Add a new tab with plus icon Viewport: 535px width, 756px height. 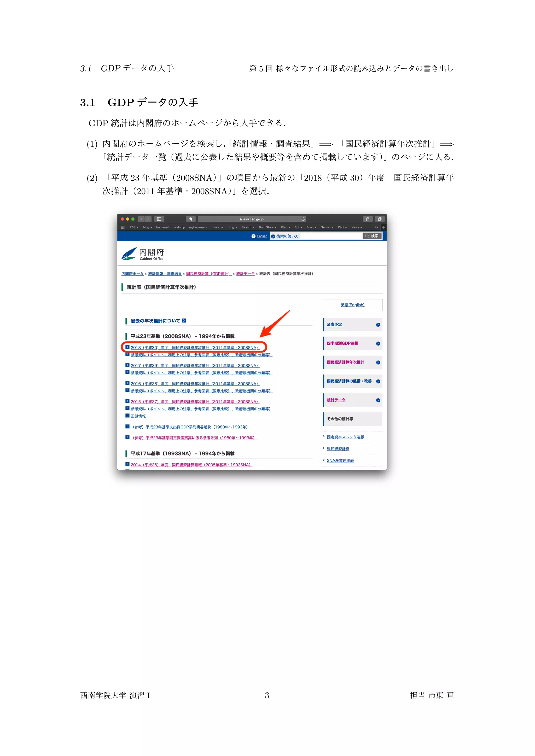click(383, 227)
